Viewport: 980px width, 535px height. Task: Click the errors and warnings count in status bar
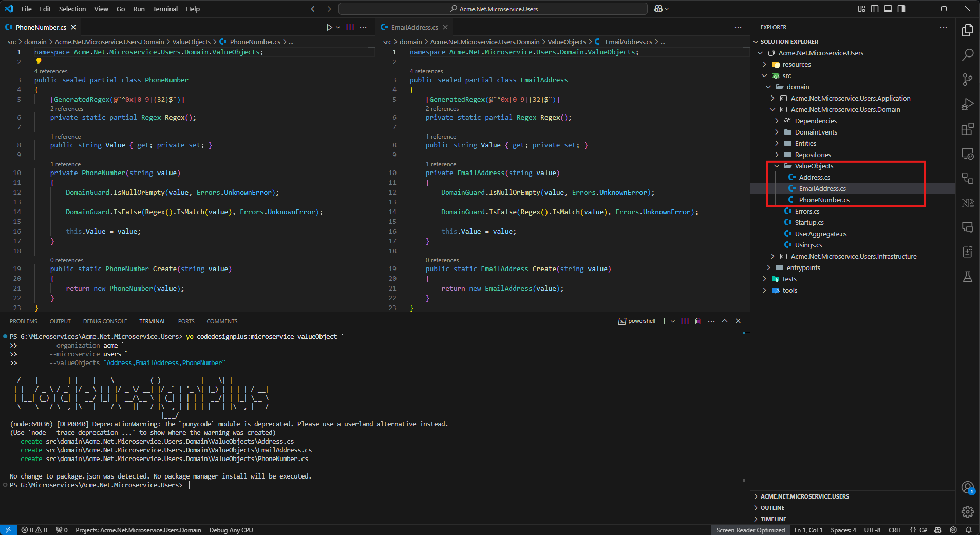[34, 530]
